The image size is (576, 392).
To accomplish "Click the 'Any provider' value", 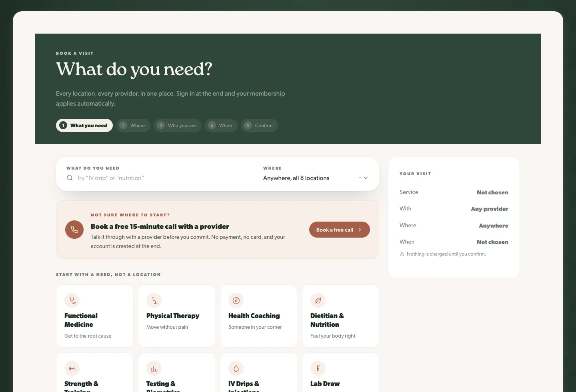I will tap(490, 209).
